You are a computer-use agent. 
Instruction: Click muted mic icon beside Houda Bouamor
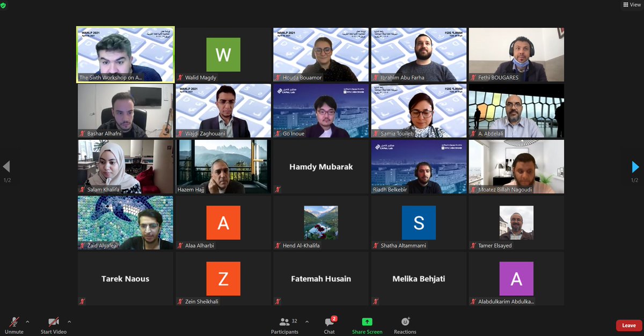278,78
